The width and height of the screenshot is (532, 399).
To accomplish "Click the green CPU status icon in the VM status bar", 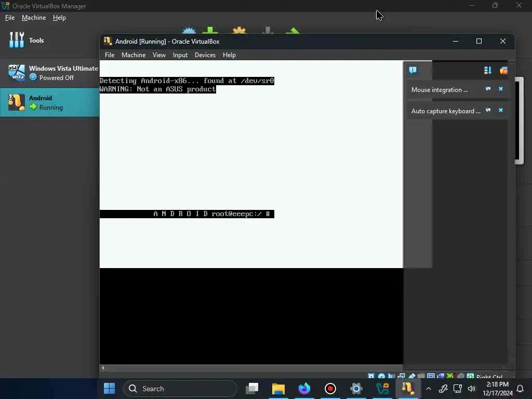I will [x=450, y=376].
